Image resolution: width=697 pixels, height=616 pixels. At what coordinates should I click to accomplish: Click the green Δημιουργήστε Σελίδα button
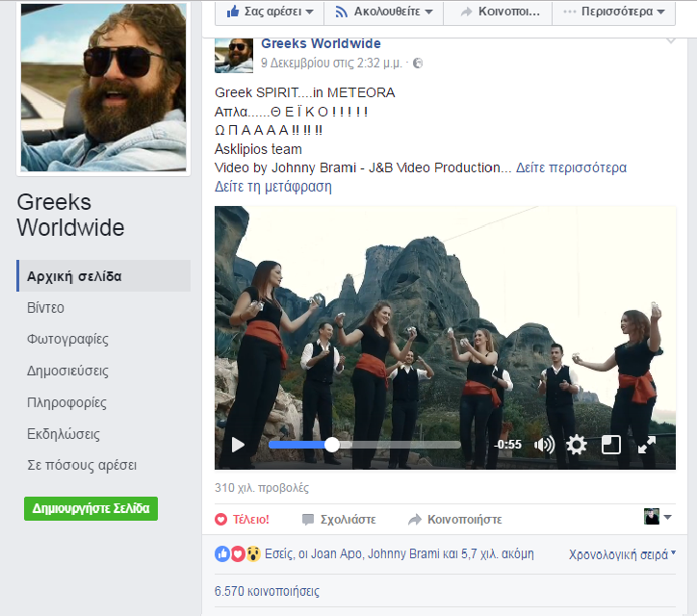[90, 508]
